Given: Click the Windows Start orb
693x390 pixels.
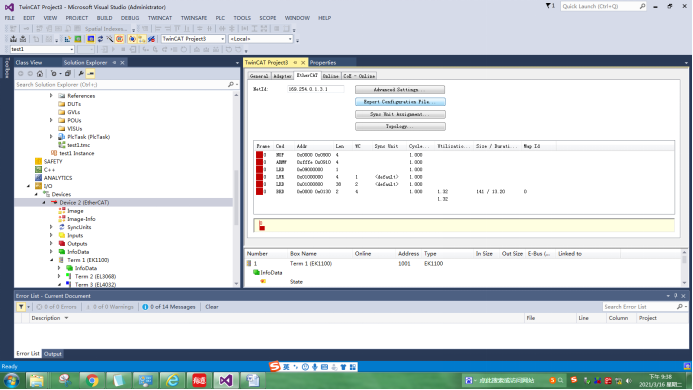Looking at the screenshot, I should (x=11, y=380).
